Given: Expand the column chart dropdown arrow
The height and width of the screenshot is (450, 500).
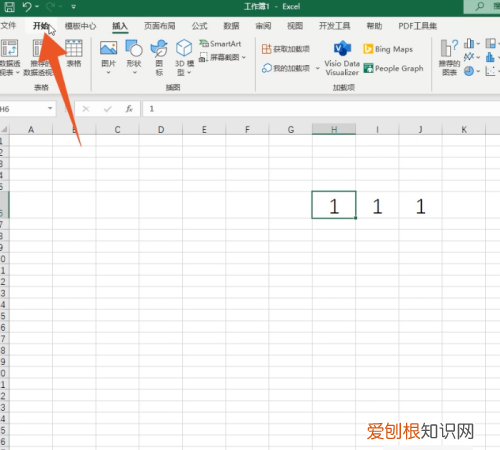Looking at the screenshot, I should coord(478,44).
